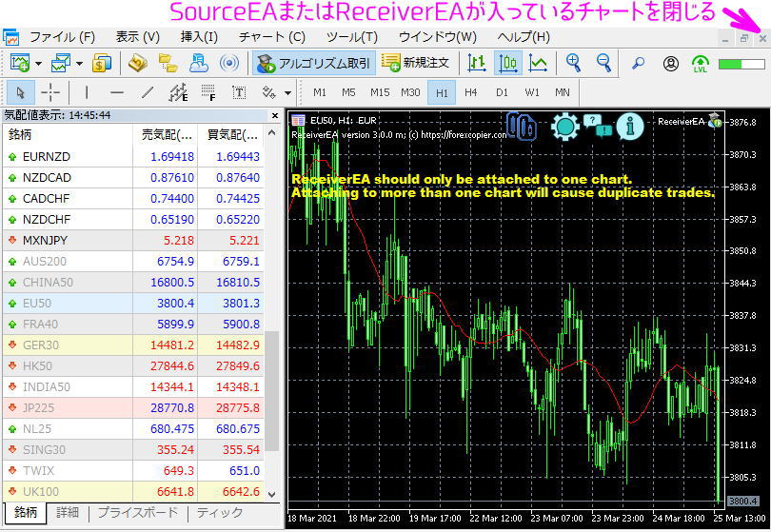Switch to the プライスボード tab
The image size is (771, 532).
tap(140, 513)
